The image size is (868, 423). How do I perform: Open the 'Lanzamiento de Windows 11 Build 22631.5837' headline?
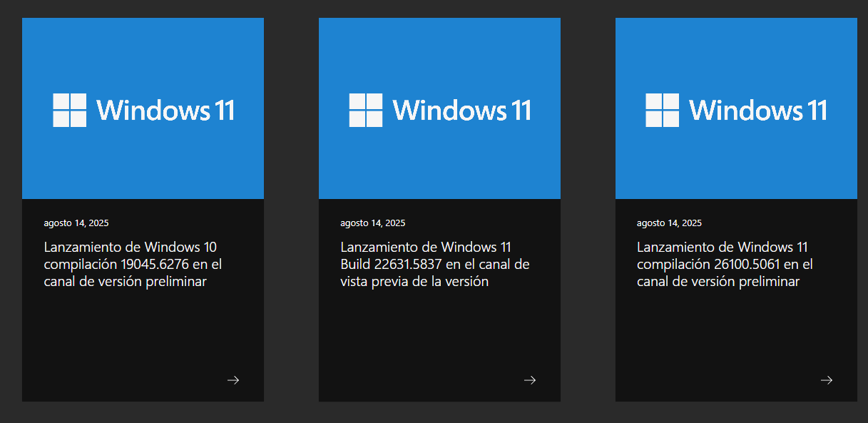(435, 264)
